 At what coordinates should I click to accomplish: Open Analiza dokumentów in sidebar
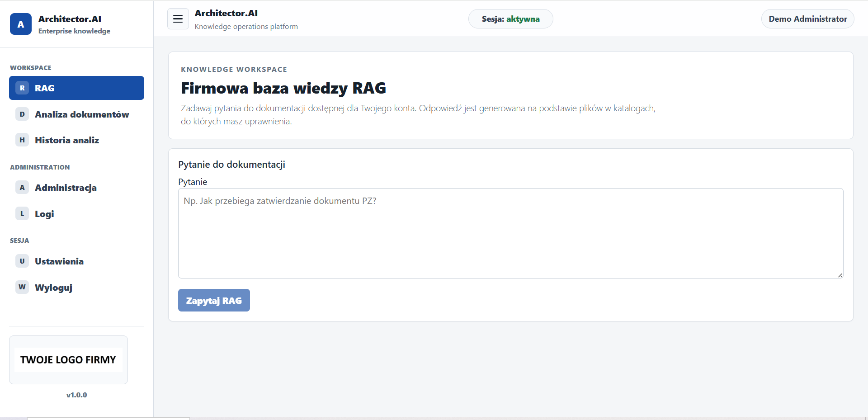[76, 114]
